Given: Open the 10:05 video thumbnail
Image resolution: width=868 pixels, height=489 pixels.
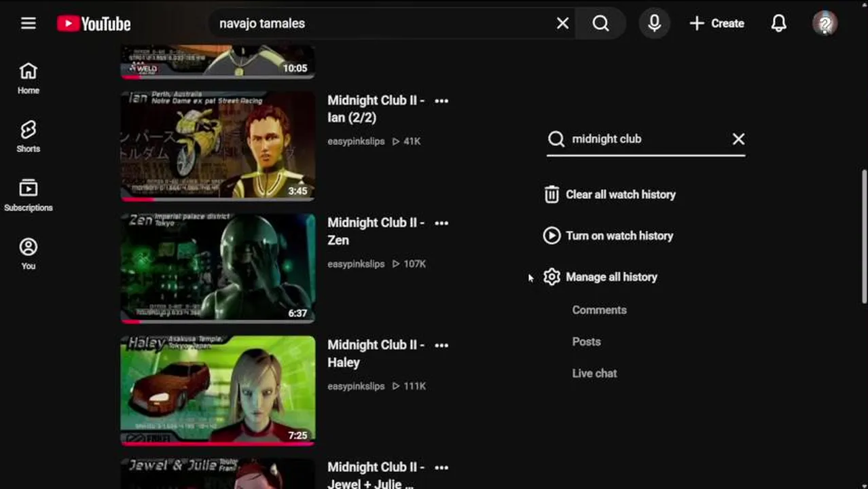Looking at the screenshot, I should pos(218,62).
